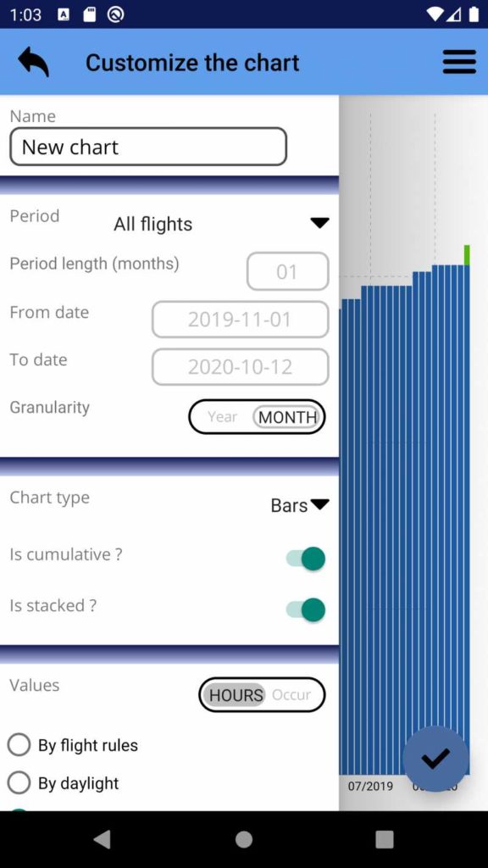Image resolution: width=488 pixels, height=868 pixels.
Task: Select the MONTH granularity option
Action: (x=287, y=417)
